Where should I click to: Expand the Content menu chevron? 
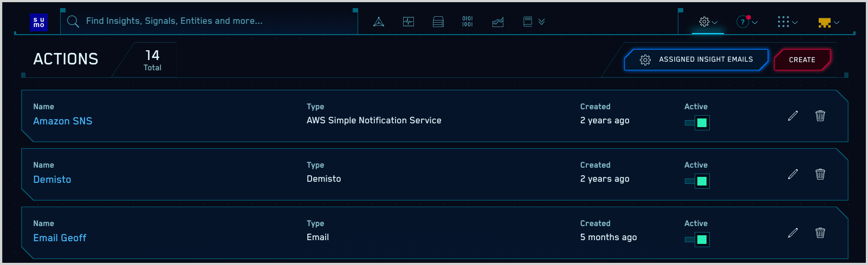pos(541,22)
